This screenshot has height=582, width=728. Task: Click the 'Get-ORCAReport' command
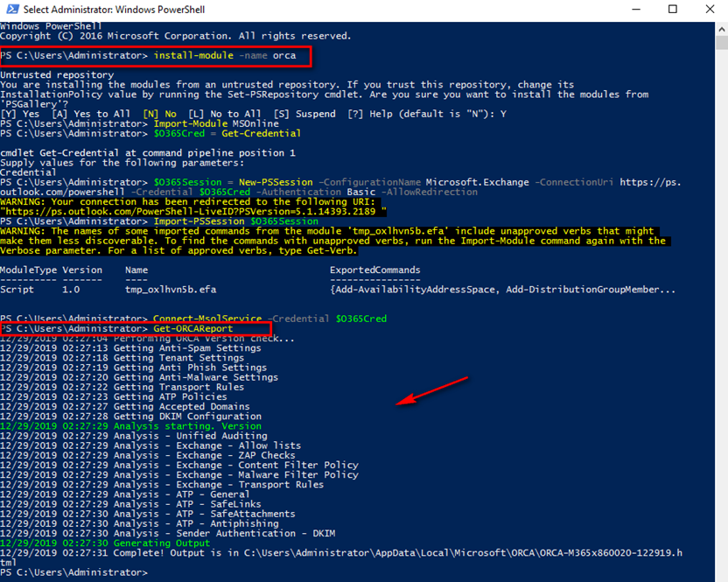pos(193,328)
